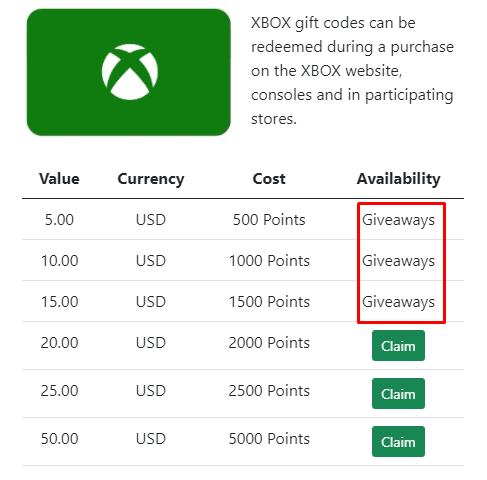The width and height of the screenshot is (487, 480).
Task: Click the Value column header
Action: [59, 179]
